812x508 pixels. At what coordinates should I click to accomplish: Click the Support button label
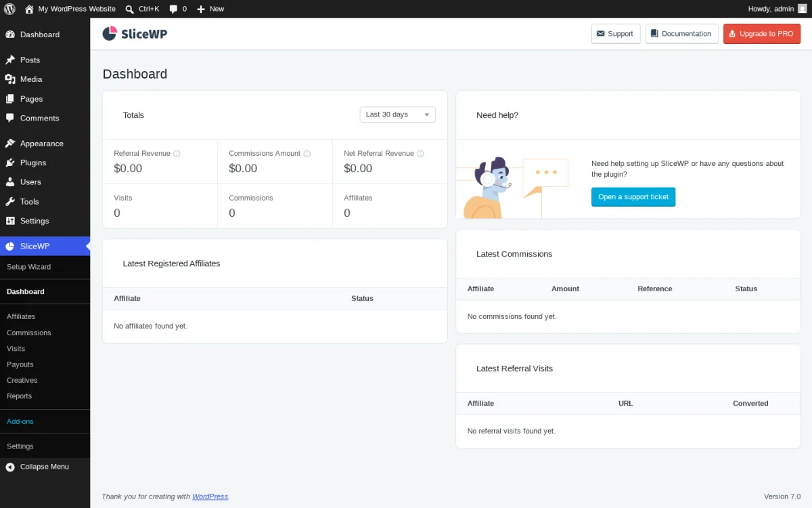621,34
